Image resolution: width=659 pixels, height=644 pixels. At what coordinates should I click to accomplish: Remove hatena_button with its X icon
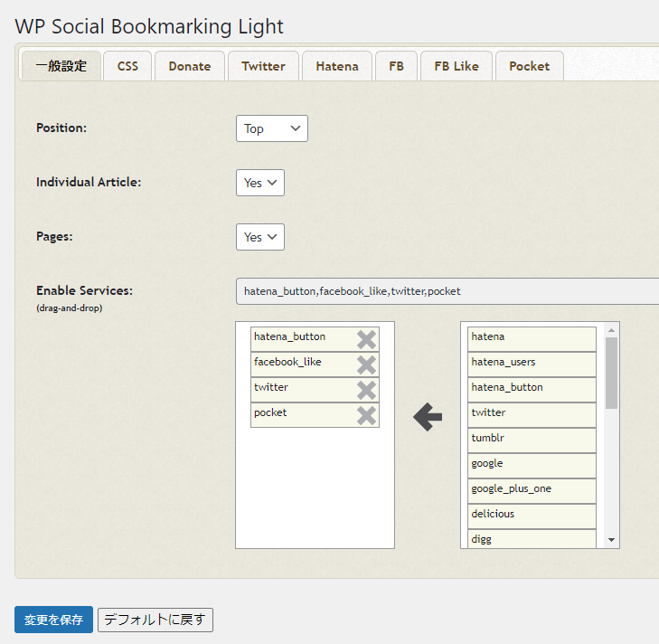point(366,340)
